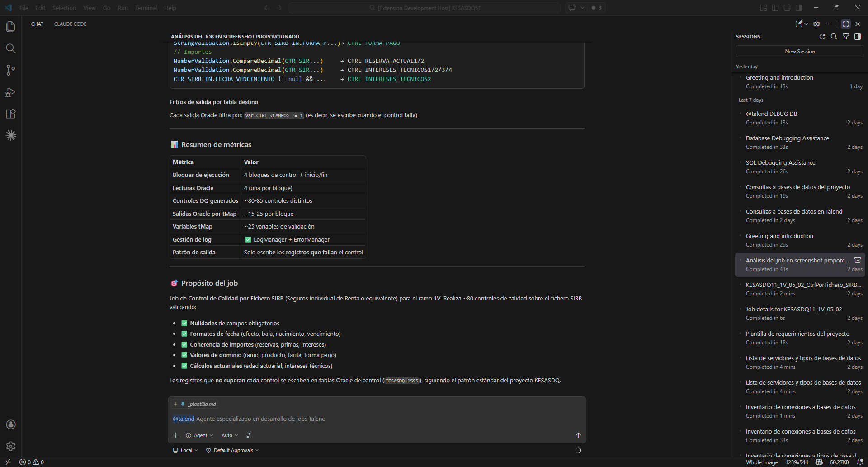Toggle the Primary Side Bar
This screenshot has width=868, height=467.
click(x=775, y=8)
